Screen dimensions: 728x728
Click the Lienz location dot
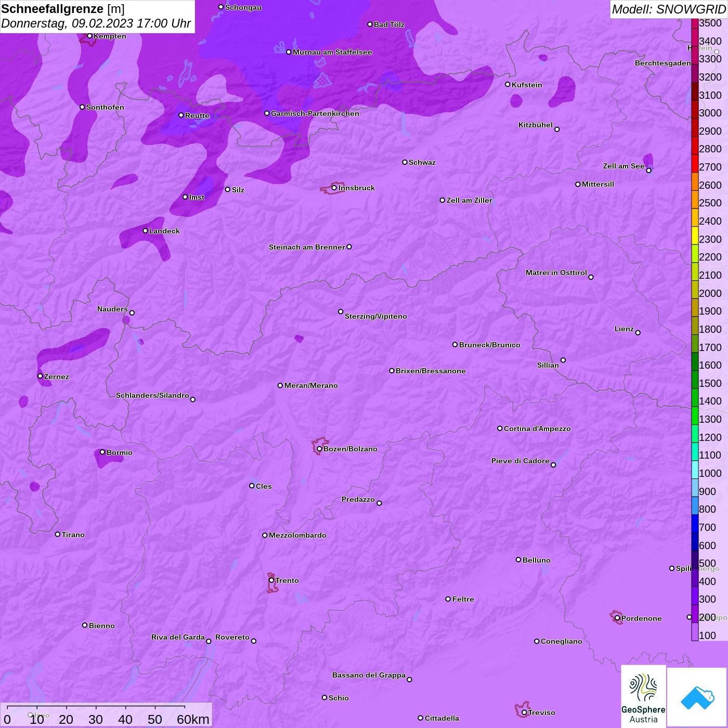click(x=638, y=333)
